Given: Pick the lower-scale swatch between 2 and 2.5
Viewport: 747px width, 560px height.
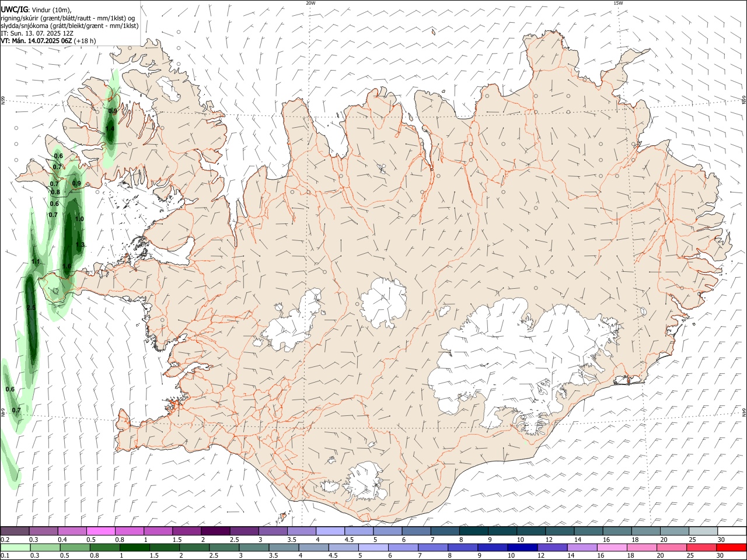Looking at the screenshot, I should pyautogui.click(x=194, y=547).
